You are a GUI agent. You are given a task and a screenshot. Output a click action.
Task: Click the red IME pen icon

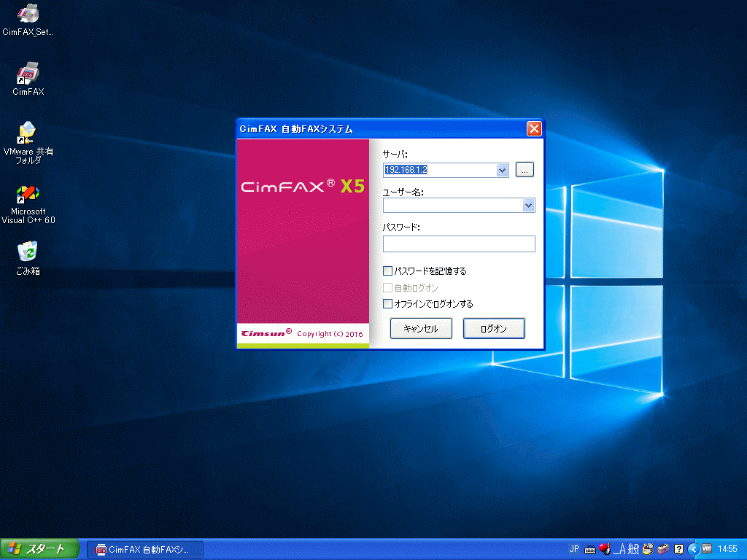[x=605, y=549]
